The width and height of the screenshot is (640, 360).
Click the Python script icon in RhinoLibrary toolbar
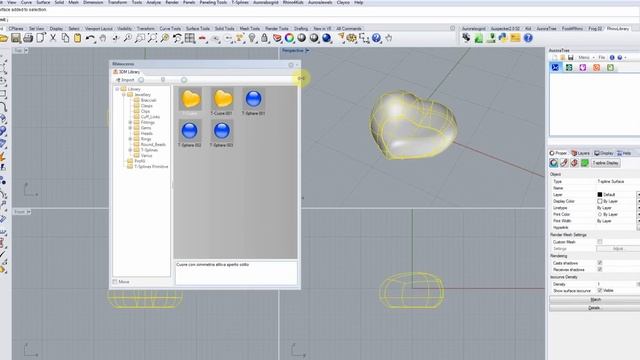click(x=503, y=38)
